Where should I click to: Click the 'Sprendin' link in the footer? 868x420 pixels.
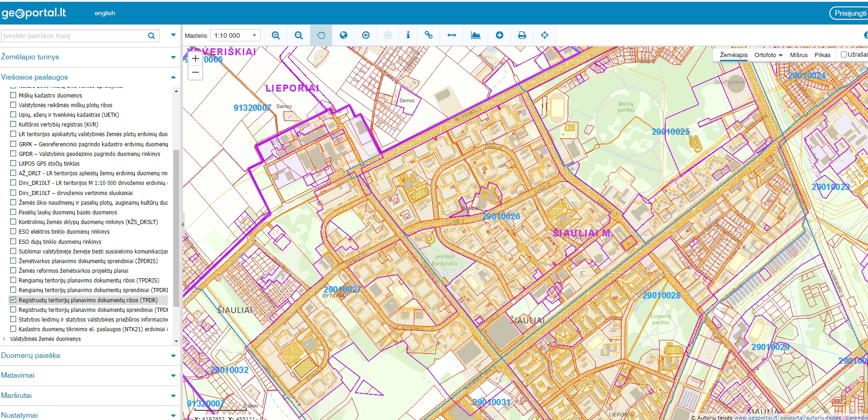click(x=857, y=418)
